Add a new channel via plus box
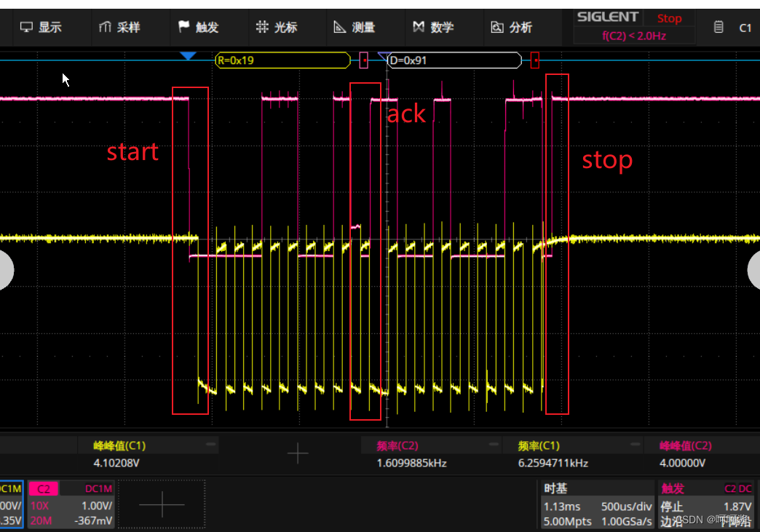The width and height of the screenshot is (760, 532). 162,504
